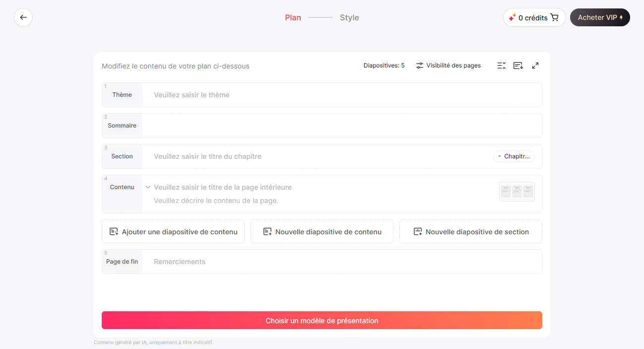Click the chapter title input field
644x349 pixels.
[318, 156]
